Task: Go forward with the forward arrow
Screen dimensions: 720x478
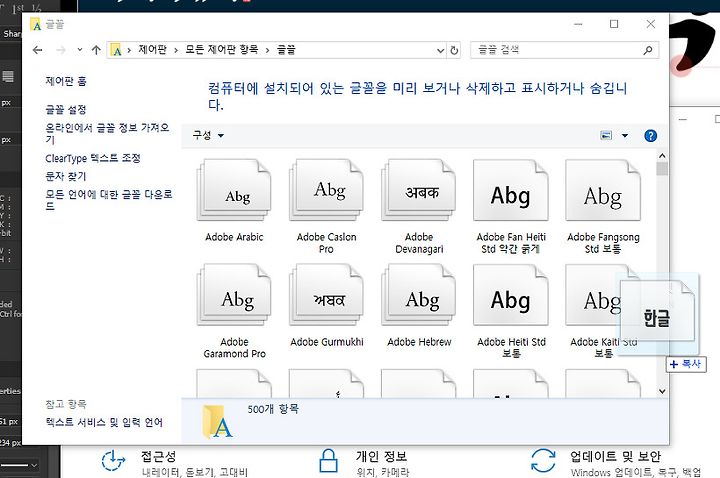Action: 61,50
